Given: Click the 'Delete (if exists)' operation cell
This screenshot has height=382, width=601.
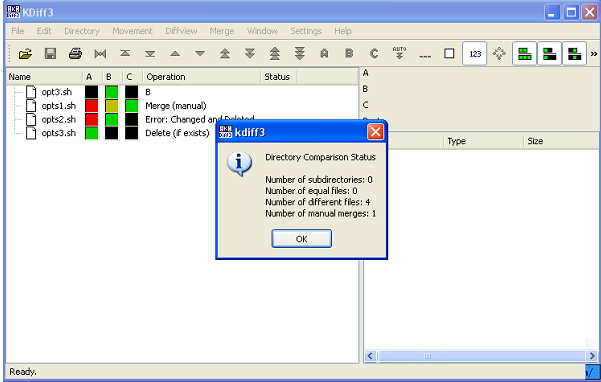Looking at the screenshot, I should 177,133.
